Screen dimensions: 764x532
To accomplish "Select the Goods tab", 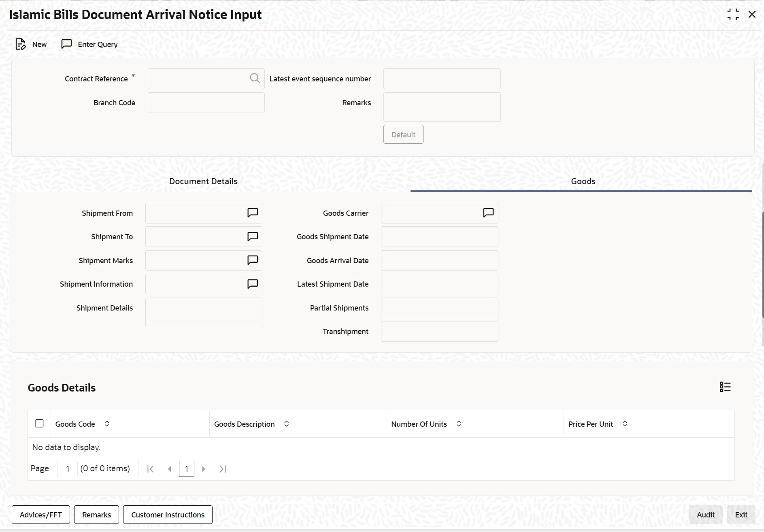I will (x=583, y=181).
